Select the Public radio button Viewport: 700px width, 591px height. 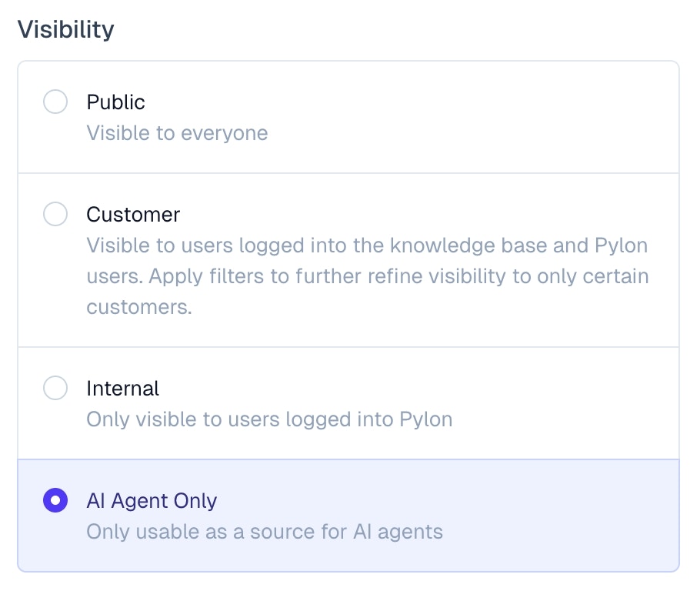(x=55, y=102)
